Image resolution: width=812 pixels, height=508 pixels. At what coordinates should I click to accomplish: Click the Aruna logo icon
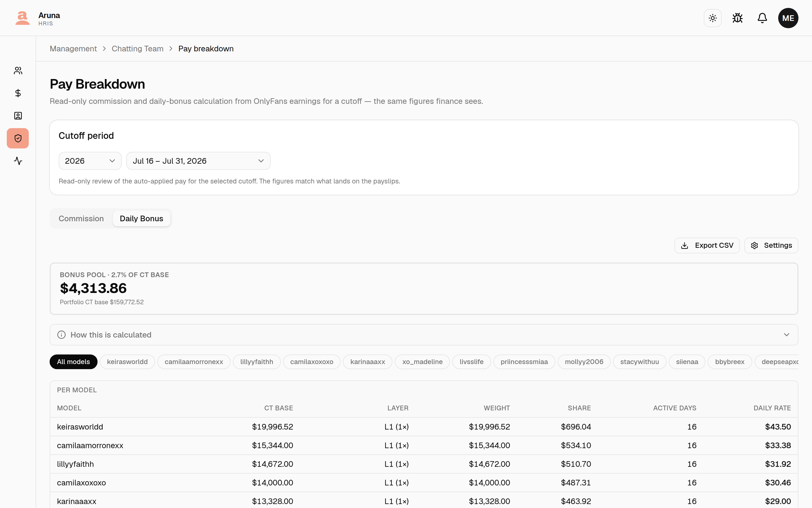pyautogui.click(x=23, y=18)
